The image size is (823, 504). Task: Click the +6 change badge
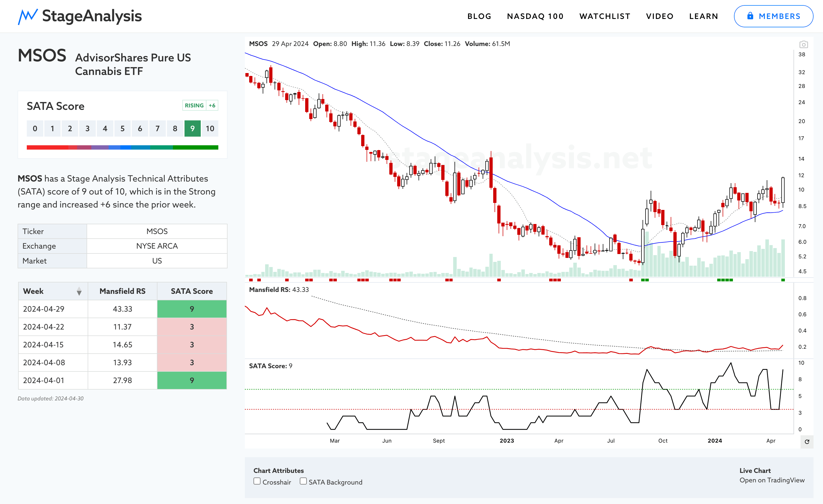(212, 106)
